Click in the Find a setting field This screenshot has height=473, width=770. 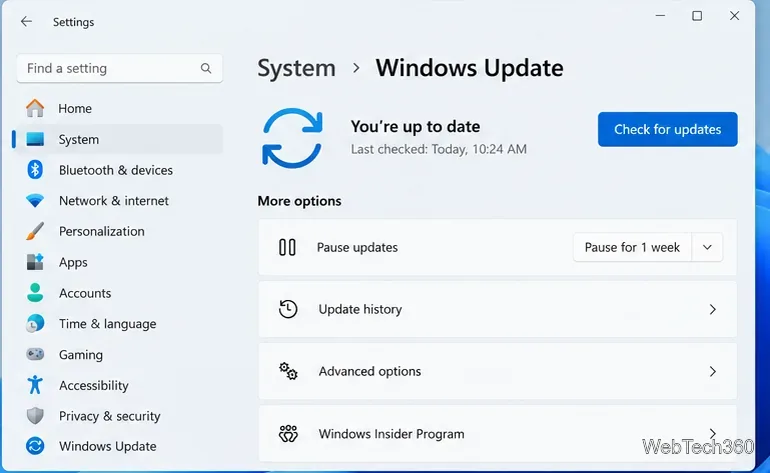click(119, 68)
